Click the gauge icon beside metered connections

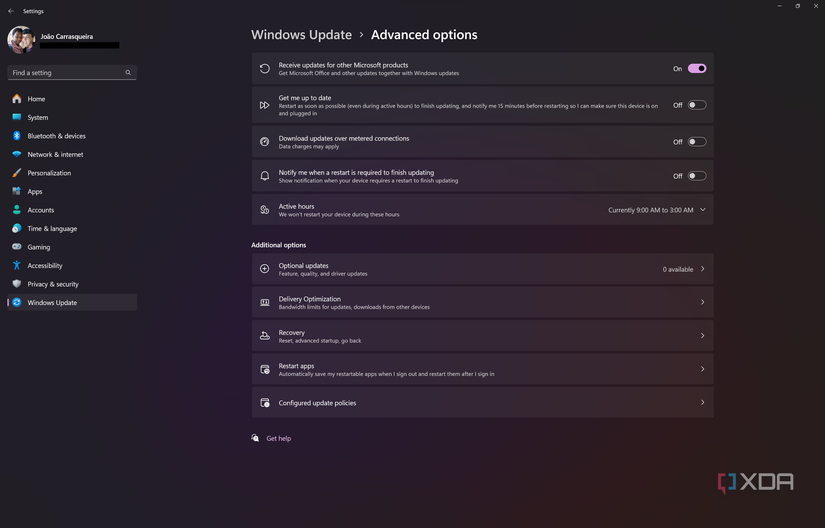(x=265, y=142)
